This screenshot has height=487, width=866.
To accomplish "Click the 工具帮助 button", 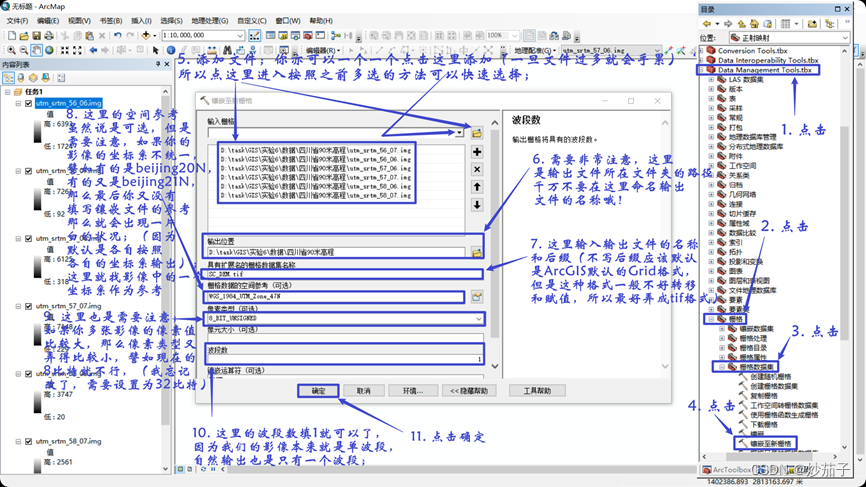I will point(537,391).
